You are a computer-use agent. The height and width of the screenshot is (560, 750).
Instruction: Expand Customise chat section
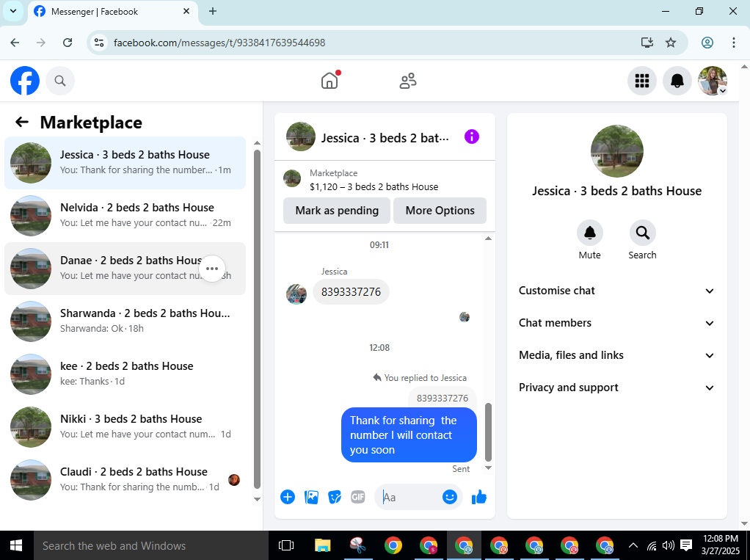pos(616,291)
